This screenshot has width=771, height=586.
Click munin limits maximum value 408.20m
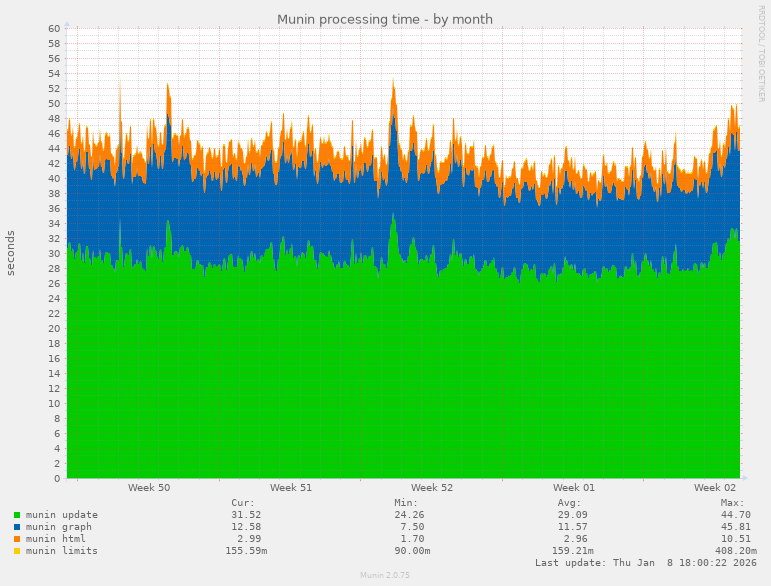coord(736,551)
